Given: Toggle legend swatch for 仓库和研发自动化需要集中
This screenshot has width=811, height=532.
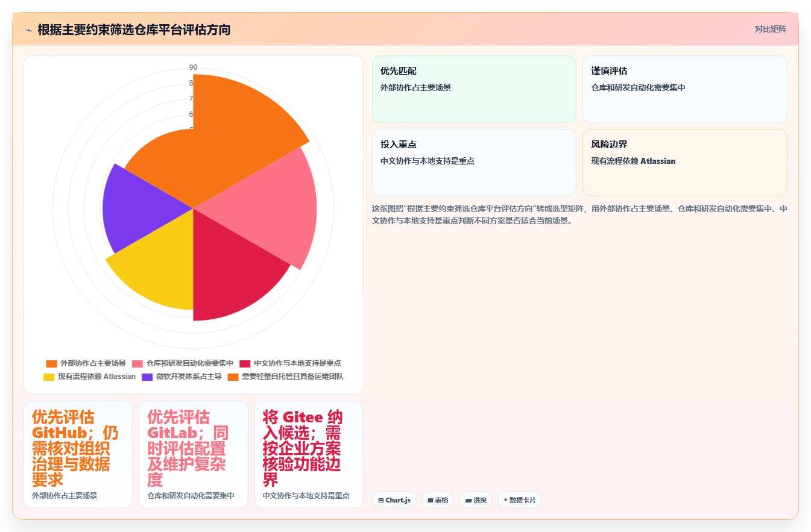Looking at the screenshot, I should coord(137,363).
